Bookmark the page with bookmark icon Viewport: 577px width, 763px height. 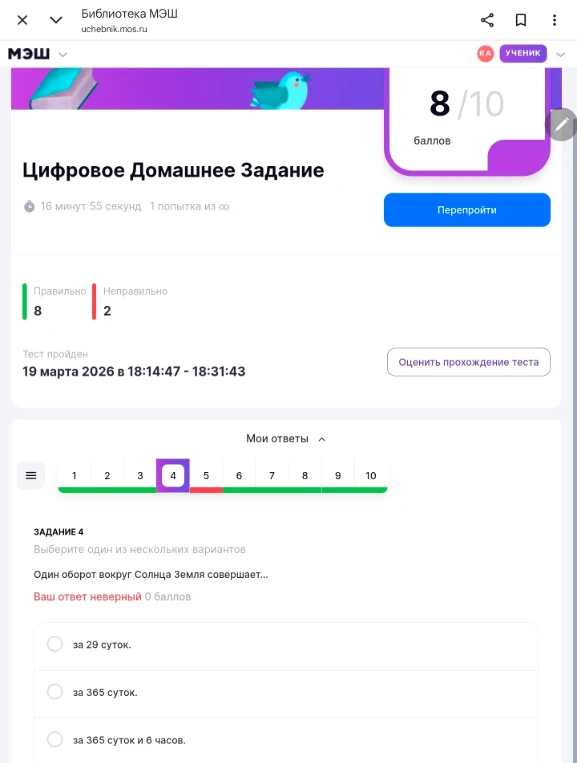coord(521,20)
